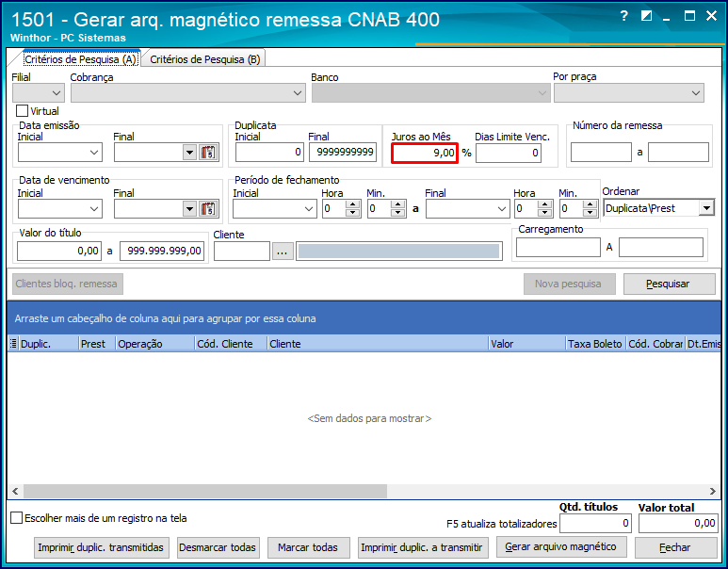Image resolution: width=728 pixels, height=569 pixels.
Task: Click Desmarcar todas button
Action: pyautogui.click(x=218, y=547)
